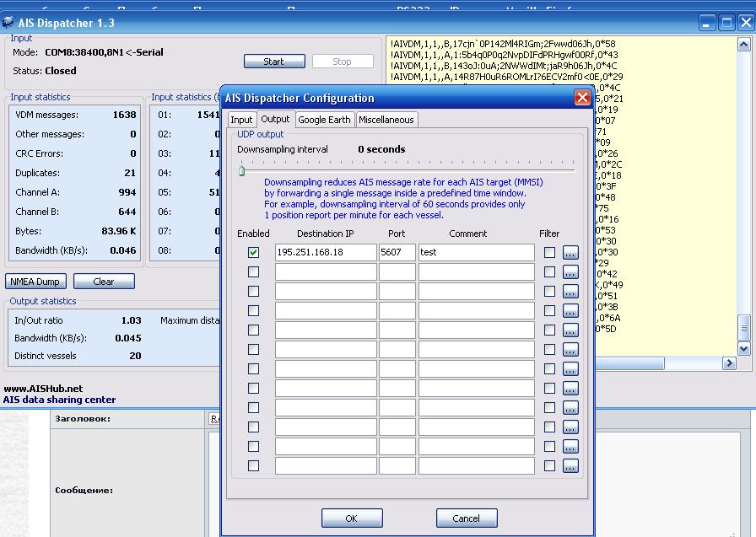Open the Google Earth tab
Screen dimensions: 756x537
324,120
